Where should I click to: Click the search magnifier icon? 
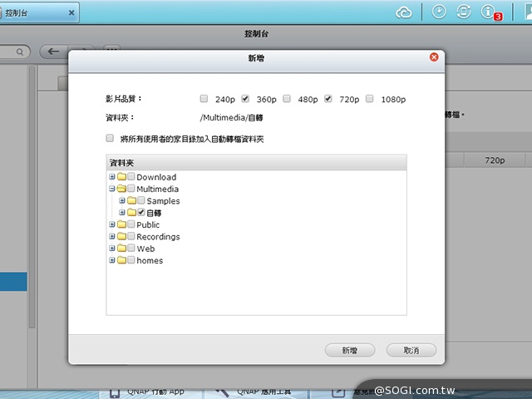tap(20, 52)
